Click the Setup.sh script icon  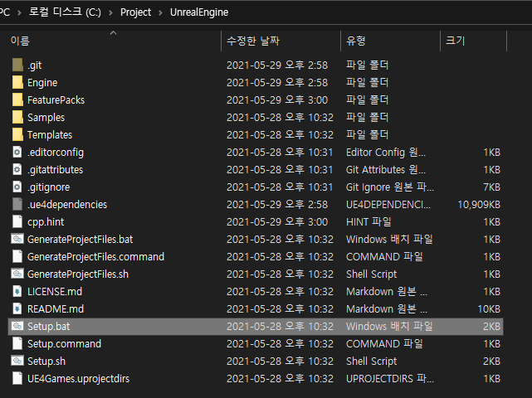pyautogui.click(x=17, y=361)
